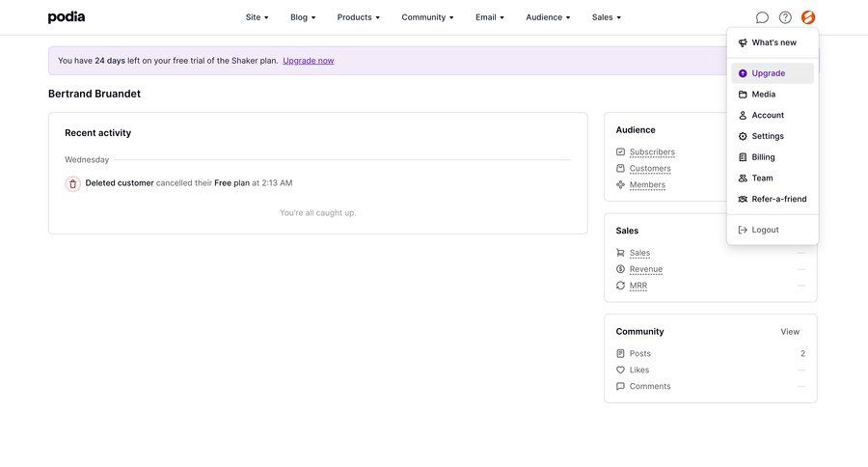Click the Posts count value 2
868x467 pixels.
pyautogui.click(x=802, y=353)
